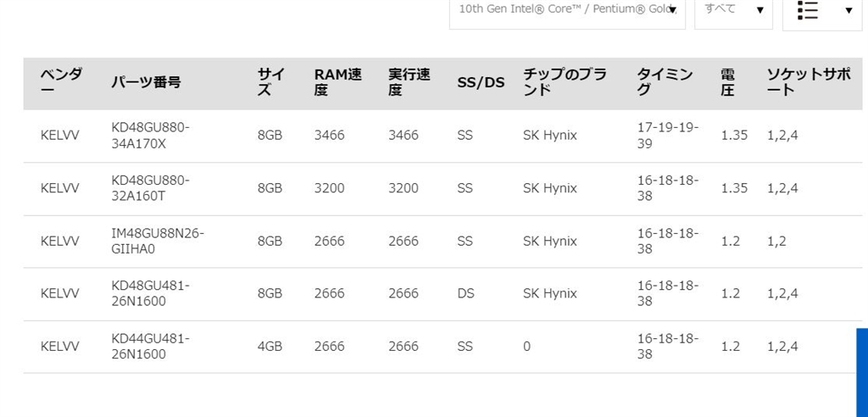This screenshot has width=868, height=417.
Task: Click the 電圧 column header
Action: (x=727, y=82)
